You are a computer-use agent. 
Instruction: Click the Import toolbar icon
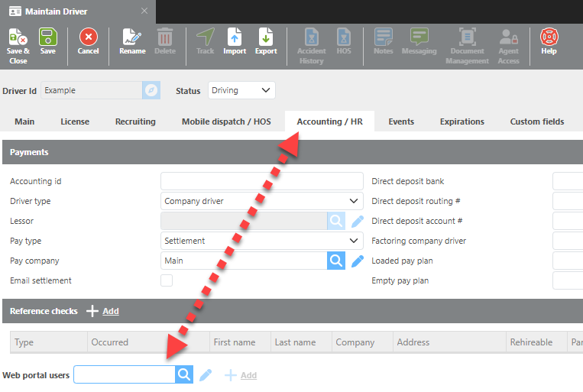pyautogui.click(x=235, y=37)
